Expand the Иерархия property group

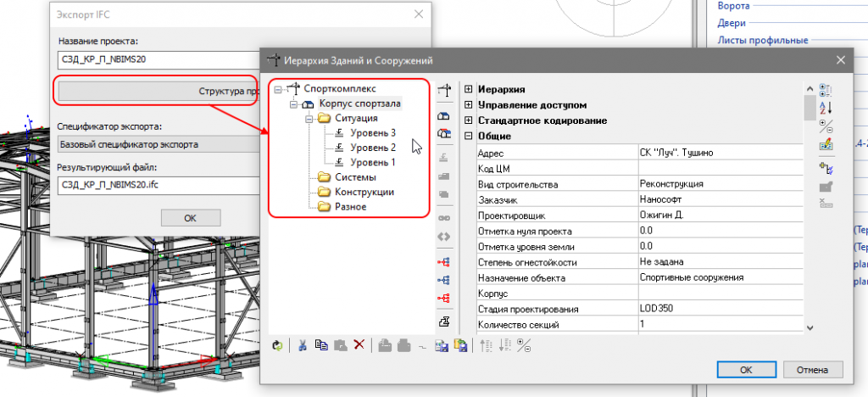click(x=468, y=89)
